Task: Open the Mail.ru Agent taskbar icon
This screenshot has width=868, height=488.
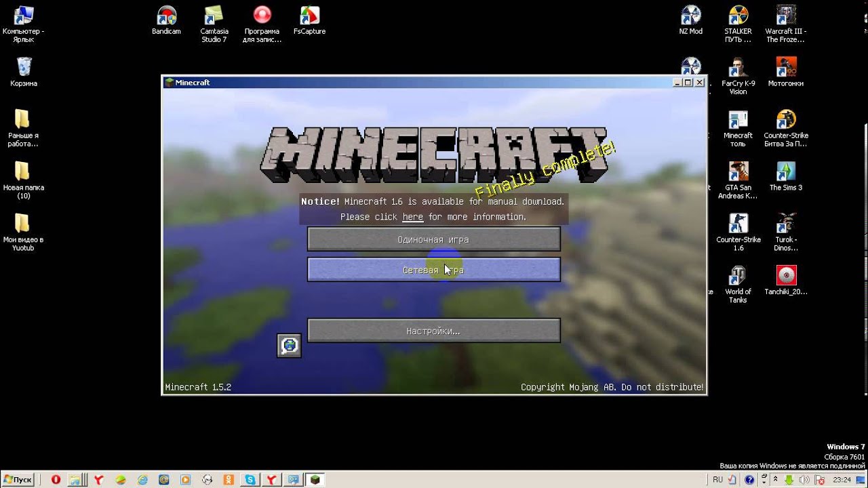Action: pos(163,480)
